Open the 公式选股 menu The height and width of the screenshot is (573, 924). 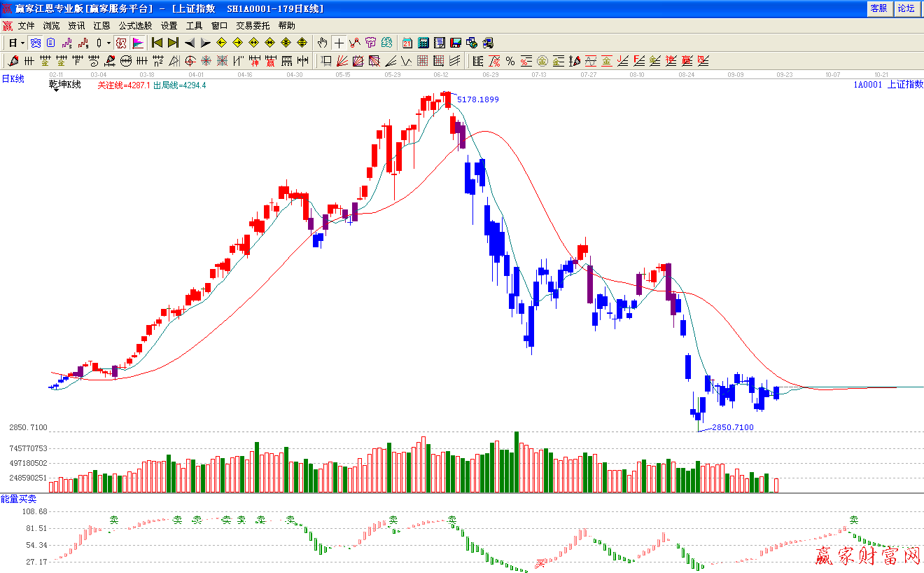click(x=135, y=25)
